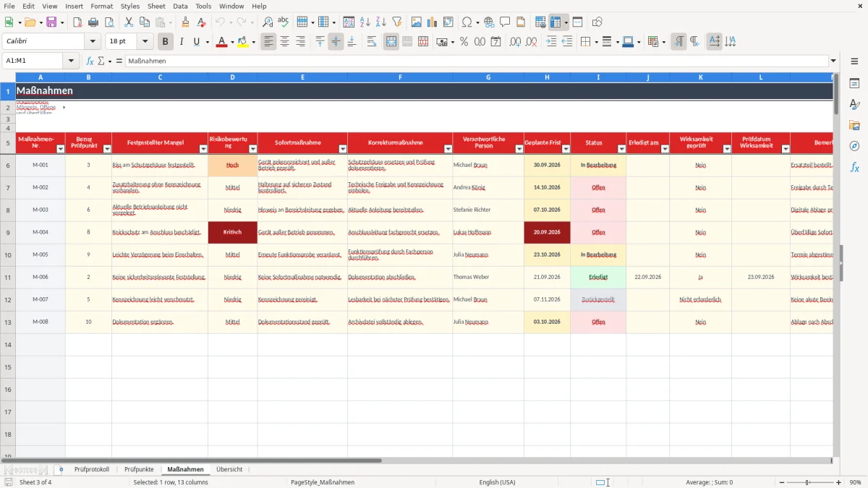Open the Format menu
The width and height of the screenshot is (868, 488).
(102, 6)
